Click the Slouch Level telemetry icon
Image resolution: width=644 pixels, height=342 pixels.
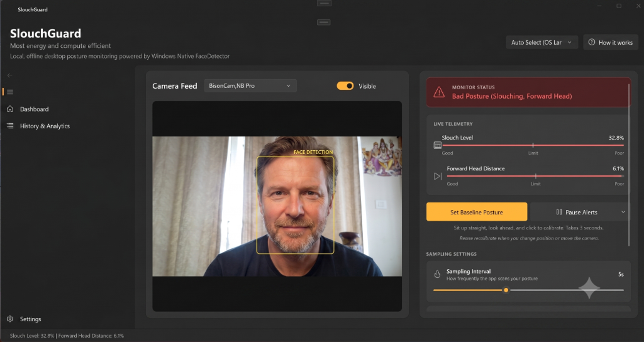pos(438,145)
